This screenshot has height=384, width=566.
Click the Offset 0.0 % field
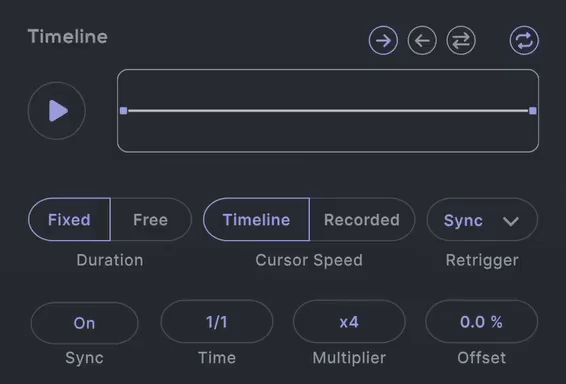click(482, 322)
